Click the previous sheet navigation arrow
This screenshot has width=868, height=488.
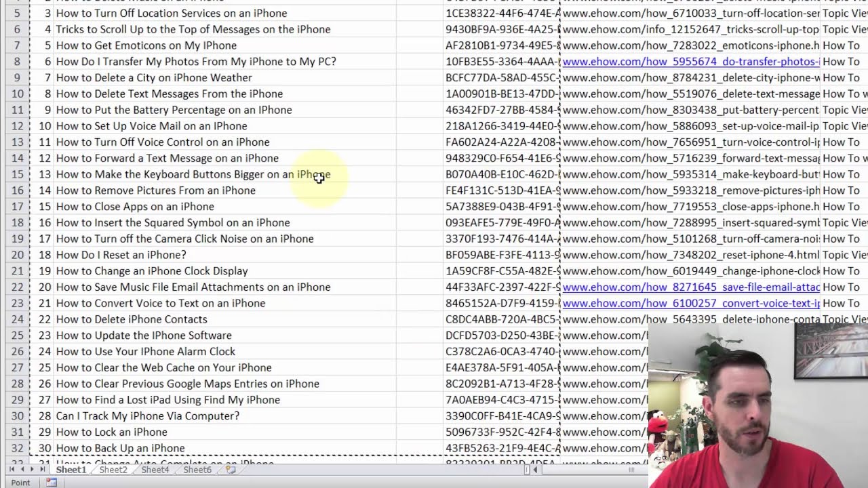[22, 469]
